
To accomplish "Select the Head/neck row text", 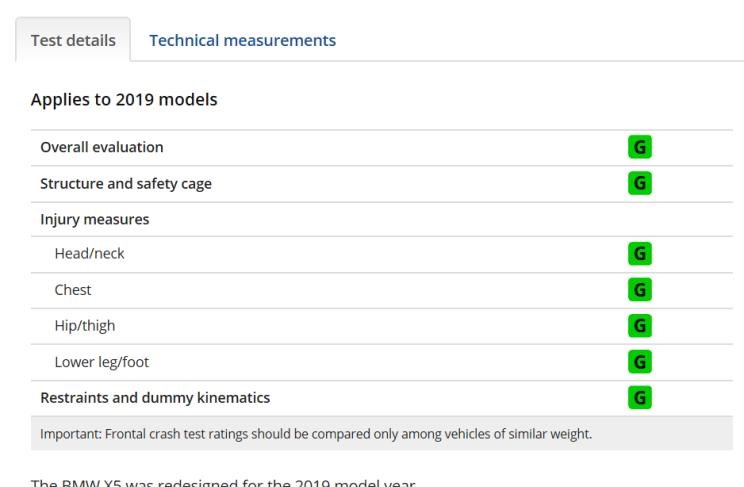I will click(90, 254).
